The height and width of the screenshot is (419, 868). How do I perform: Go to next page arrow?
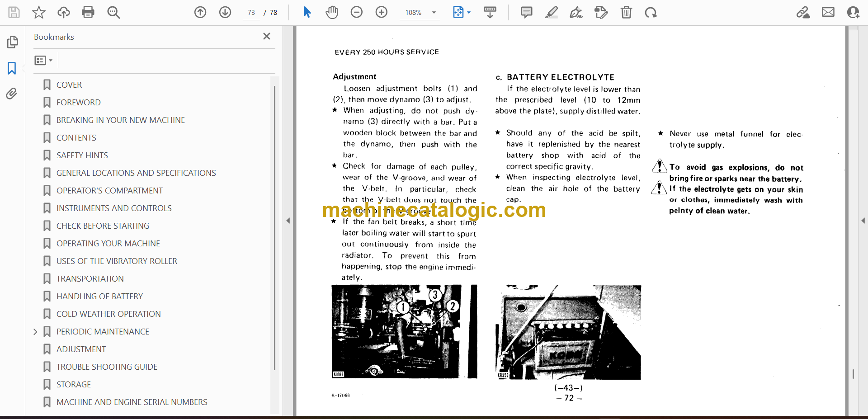(x=225, y=12)
